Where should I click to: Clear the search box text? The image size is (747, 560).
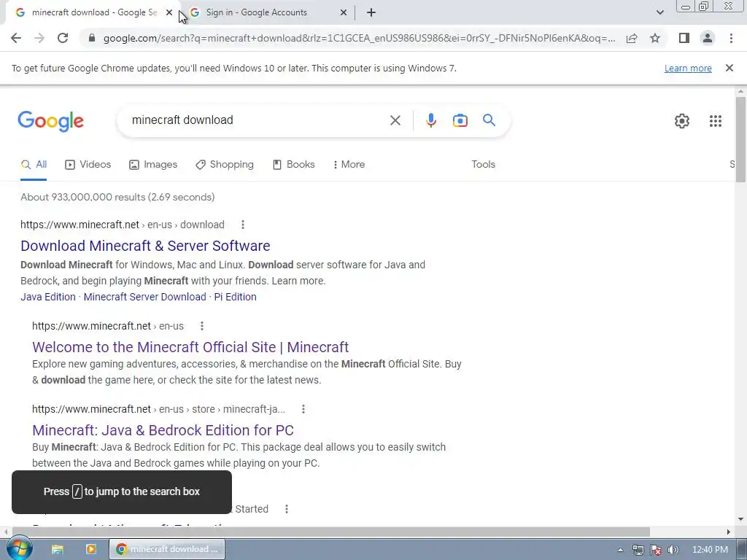[x=395, y=120]
